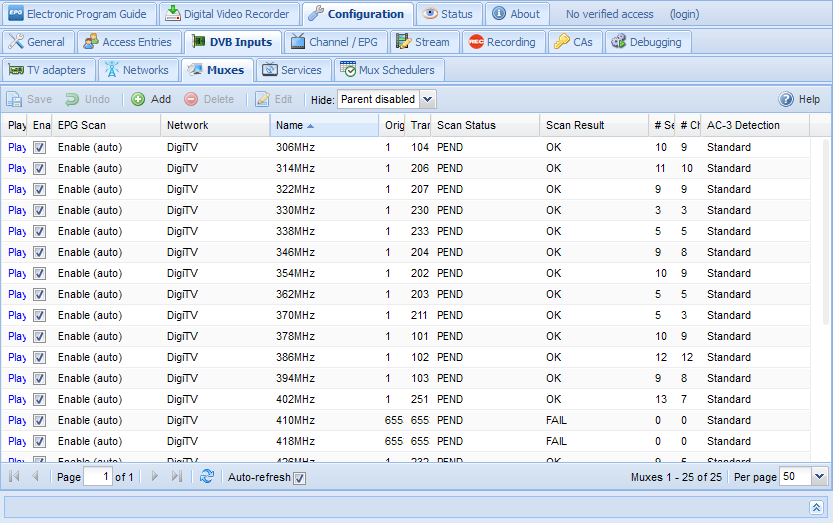Image resolution: width=833 pixels, height=523 pixels.
Task: Toggle Enabled checkbox for 370MHz
Action: [39, 315]
